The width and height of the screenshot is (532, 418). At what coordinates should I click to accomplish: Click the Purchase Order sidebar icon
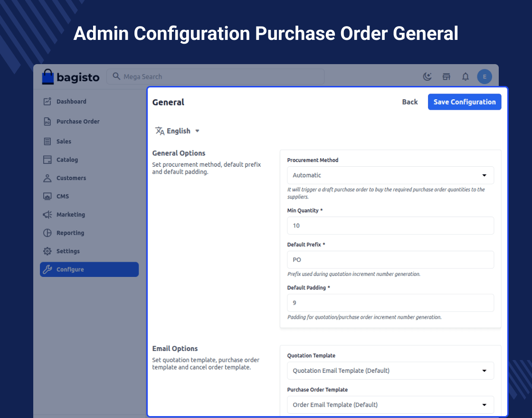click(47, 122)
